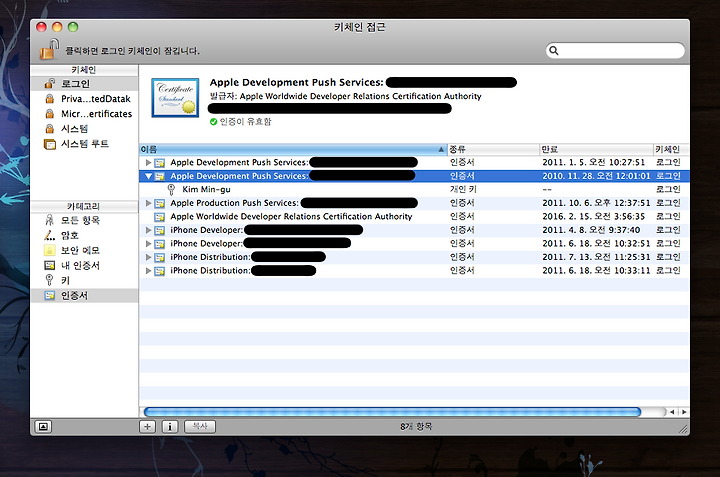The width and height of the screenshot is (720, 477).
Task: Click the expiry date 2016. 2. 15. 오전 3:56:35
Action: [593, 216]
